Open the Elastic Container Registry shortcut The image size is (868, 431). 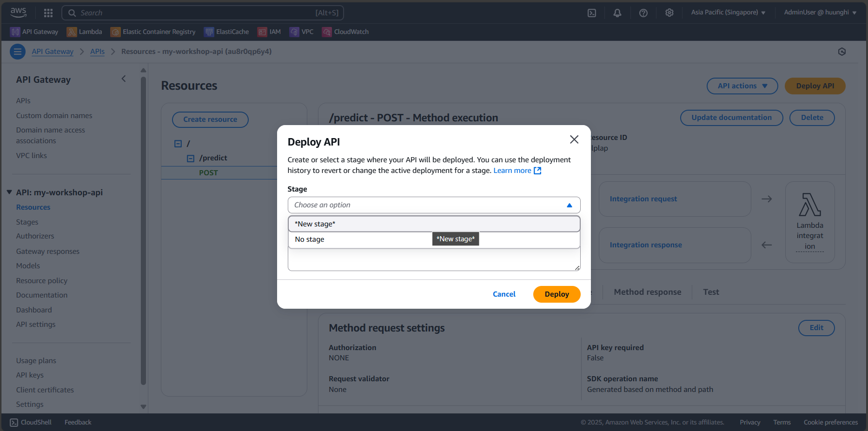click(153, 32)
